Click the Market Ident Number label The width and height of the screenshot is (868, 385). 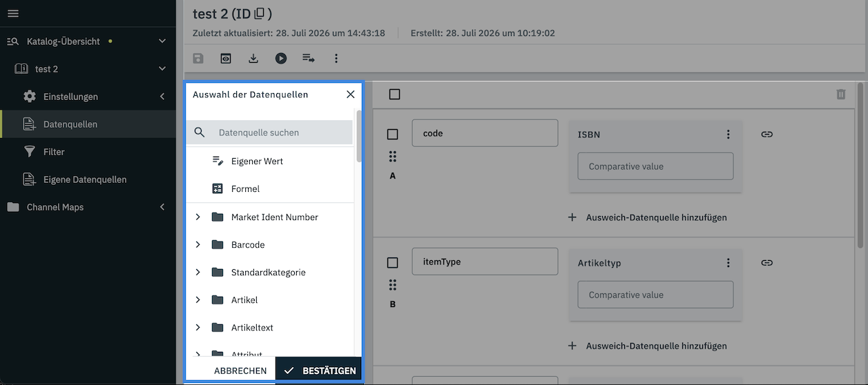pyautogui.click(x=275, y=217)
